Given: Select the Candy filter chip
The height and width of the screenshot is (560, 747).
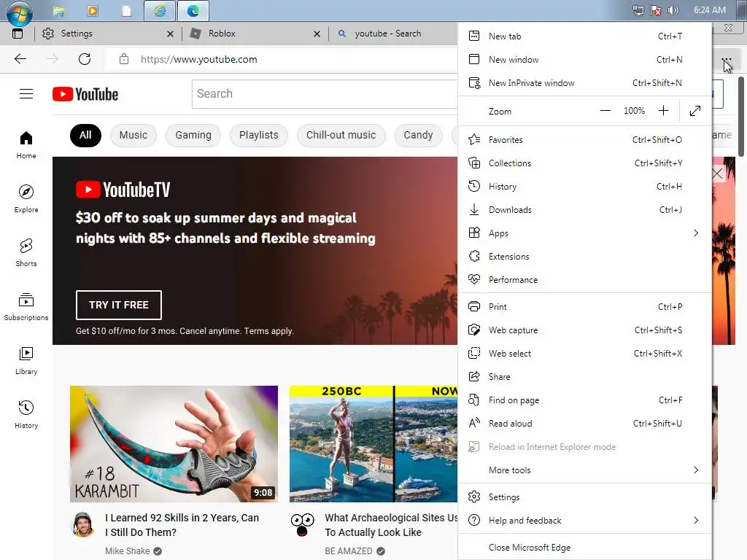Looking at the screenshot, I should 418,135.
